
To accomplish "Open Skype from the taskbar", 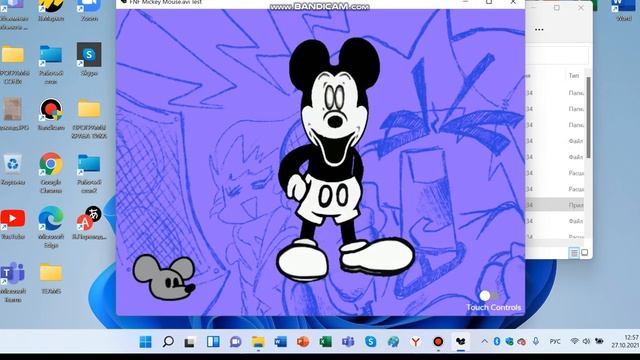I will tap(370, 342).
